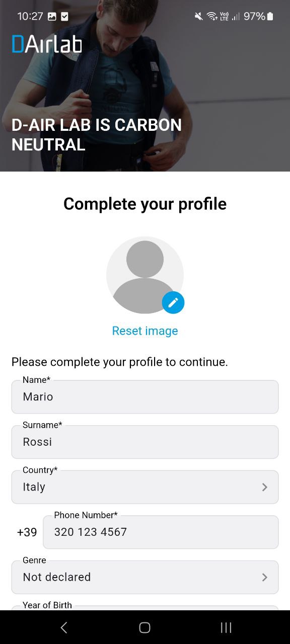
Task: Open the Country dropdown showing Italy
Action: tap(145, 487)
